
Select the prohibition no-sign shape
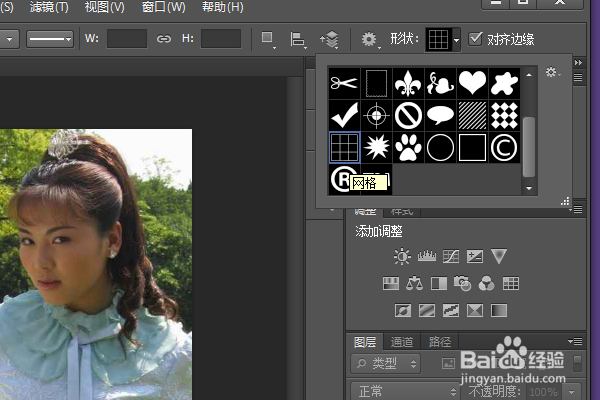click(x=408, y=115)
